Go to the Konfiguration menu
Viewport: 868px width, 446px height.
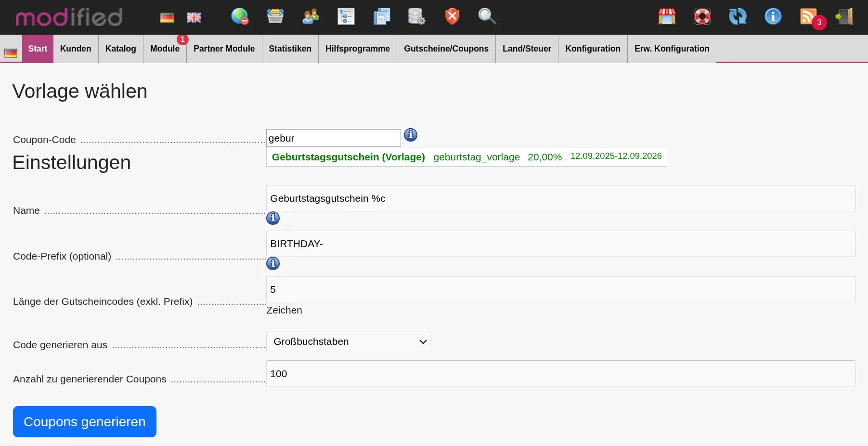[592, 49]
